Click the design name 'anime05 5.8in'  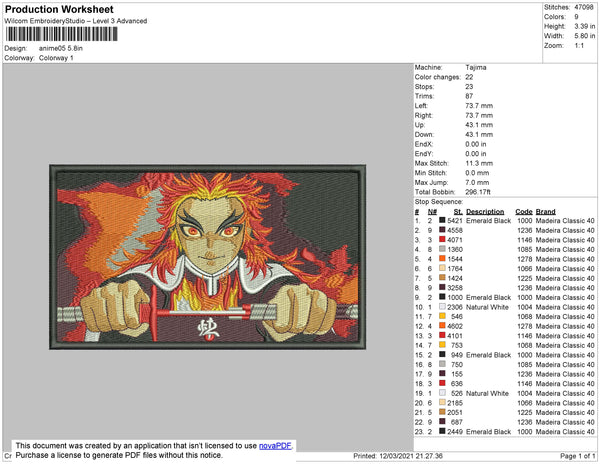[x=61, y=49]
